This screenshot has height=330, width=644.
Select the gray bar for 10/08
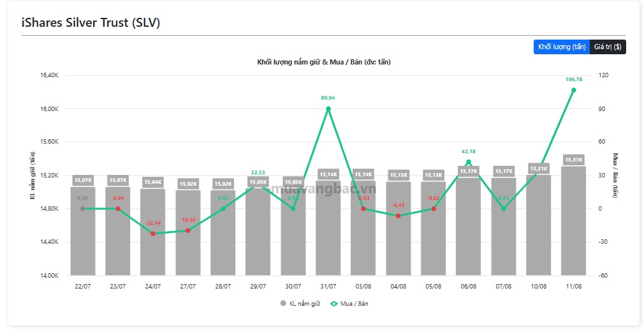(x=538, y=225)
